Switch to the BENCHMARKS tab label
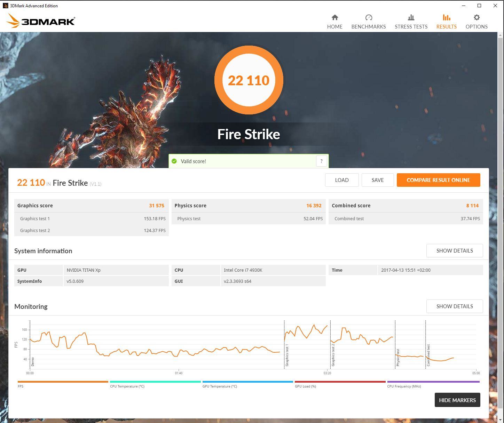Viewport: 504px width, 423px height. coord(369,26)
